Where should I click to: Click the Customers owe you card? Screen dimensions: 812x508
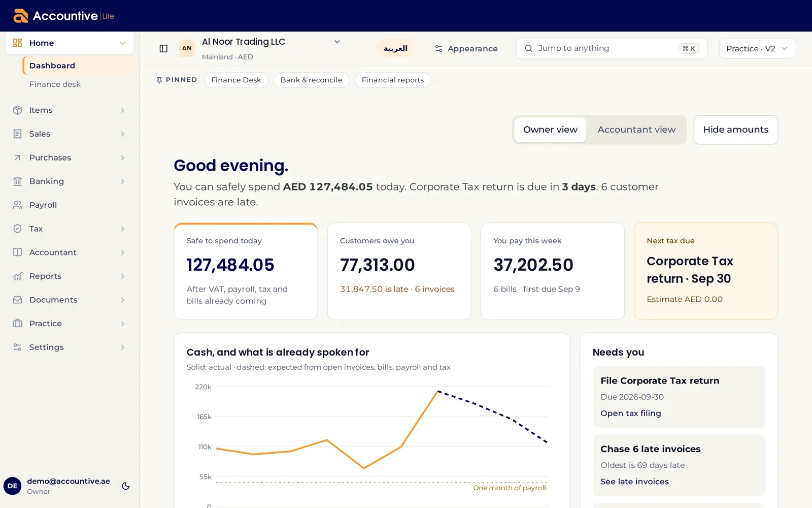pyautogui.click(x=399, y=271)
